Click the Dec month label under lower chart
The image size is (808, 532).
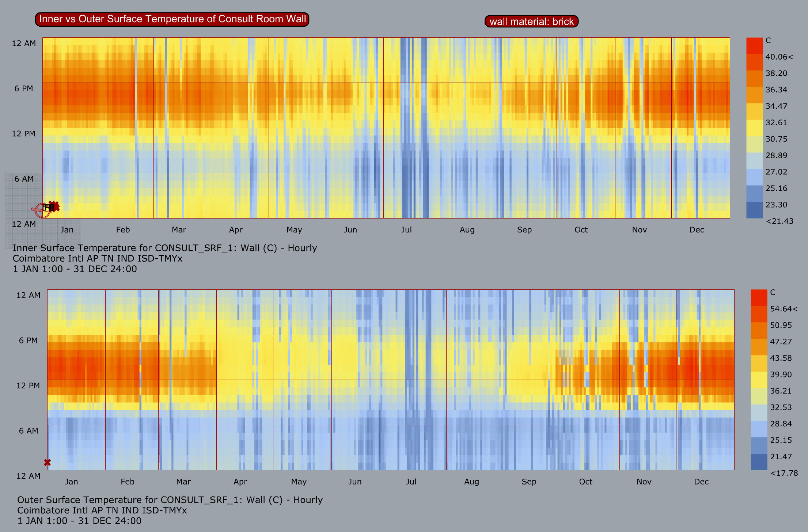(x=701, y=482)
